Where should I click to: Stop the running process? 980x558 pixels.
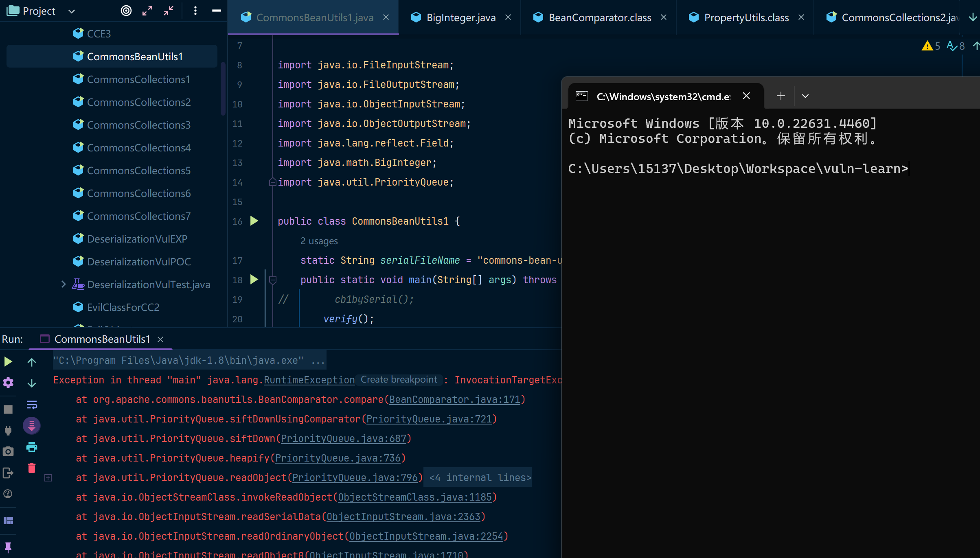coord(8,409)
